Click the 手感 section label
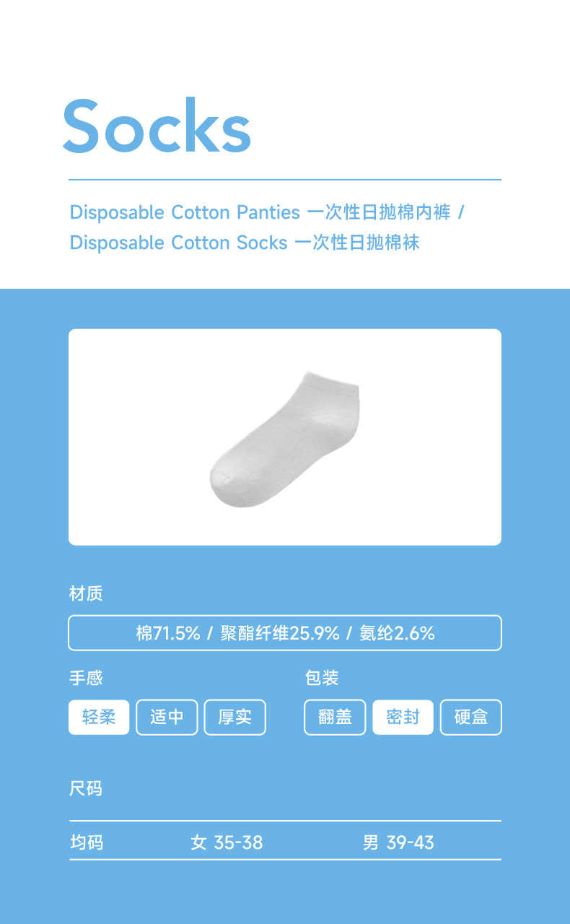Image resolution: width=570 pixels, height=924 pixels. click(x=86, y=678)
